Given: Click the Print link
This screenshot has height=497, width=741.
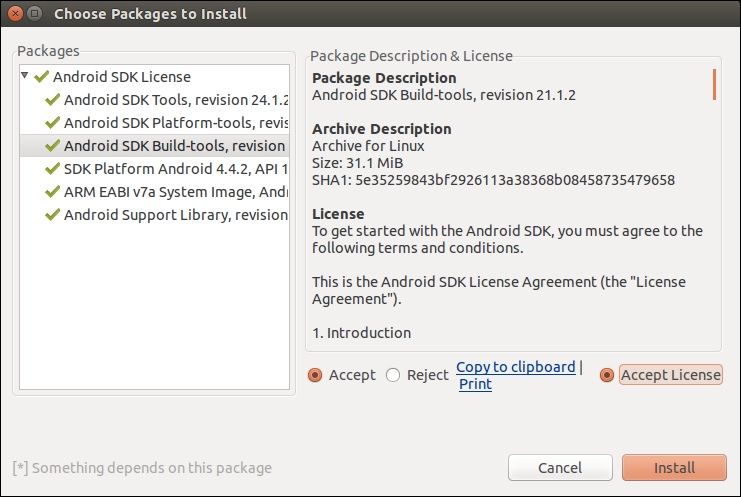Looking at the screenshot, I should click(x=475, y=384).
